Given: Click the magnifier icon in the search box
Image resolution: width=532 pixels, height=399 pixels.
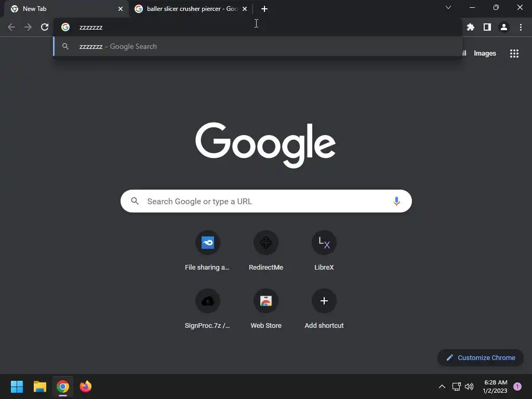Looking at the screenshot, I should click(135, 201).
